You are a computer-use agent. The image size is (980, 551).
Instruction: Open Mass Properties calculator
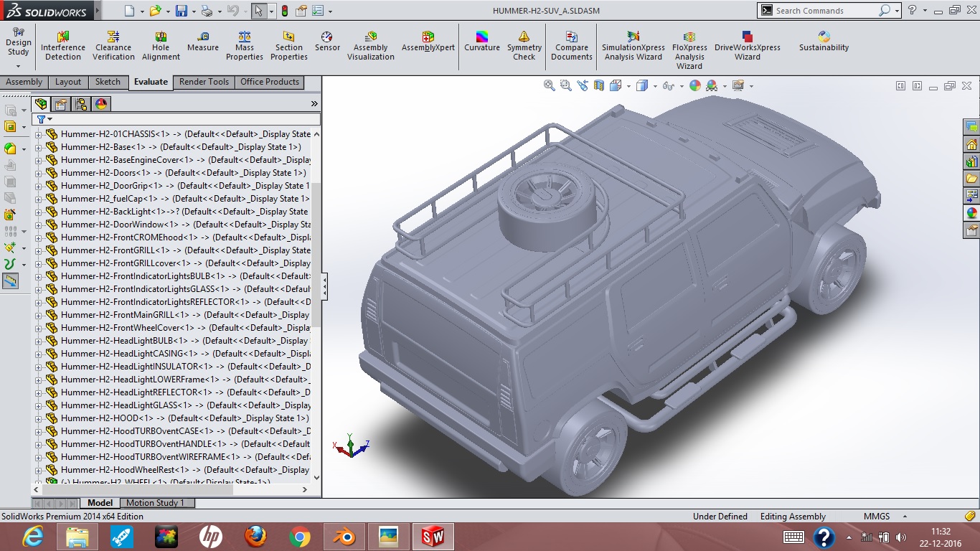245,46
